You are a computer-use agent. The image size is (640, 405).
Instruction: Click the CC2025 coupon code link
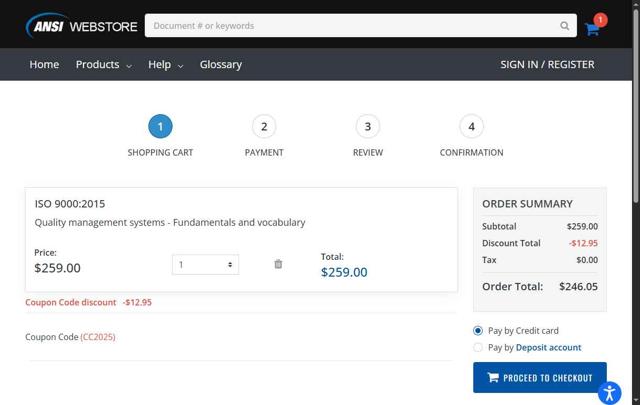tap(98, 337)
